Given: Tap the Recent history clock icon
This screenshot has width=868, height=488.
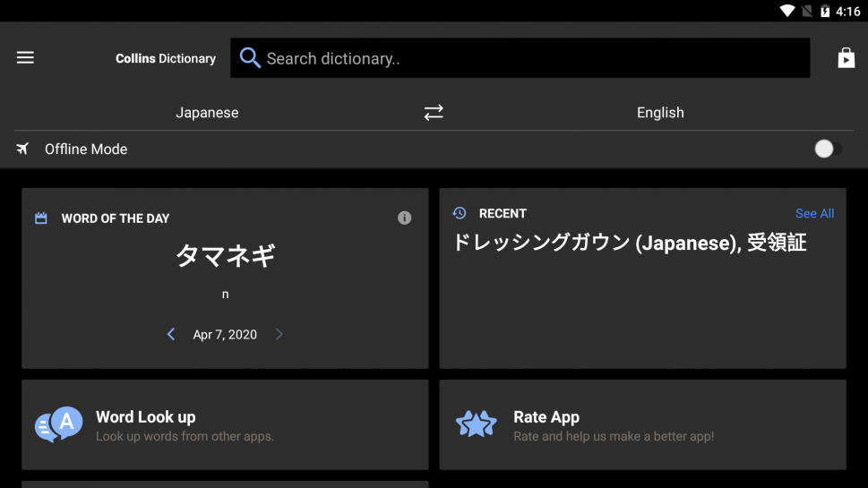Looking at the screenshot, I should [459, 213].
